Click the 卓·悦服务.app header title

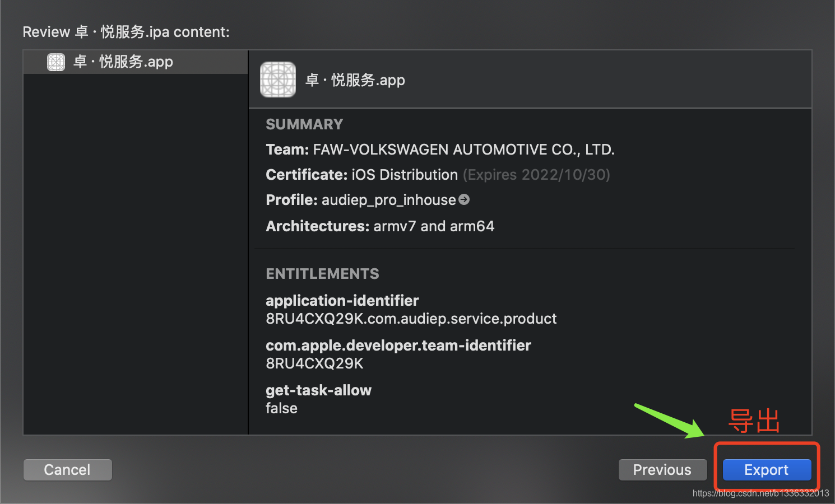coord(355,80)
